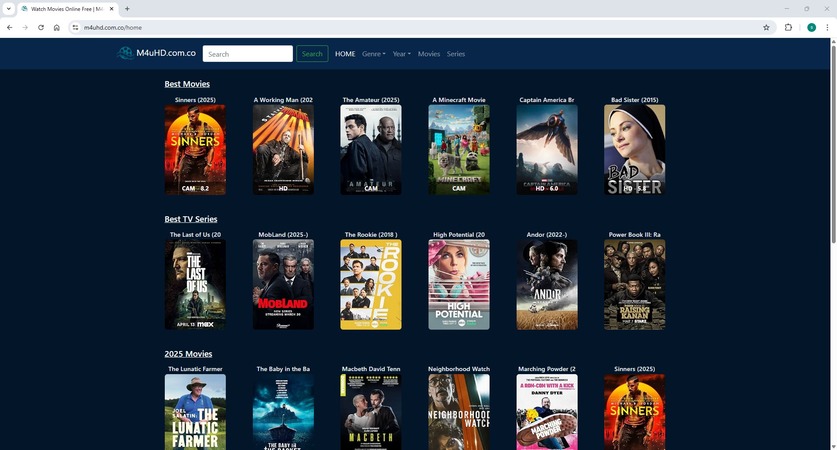The height and width of the screenshot is (450, 837).
Task: Expand the Year dropdown menu
Action: [402, 54]
